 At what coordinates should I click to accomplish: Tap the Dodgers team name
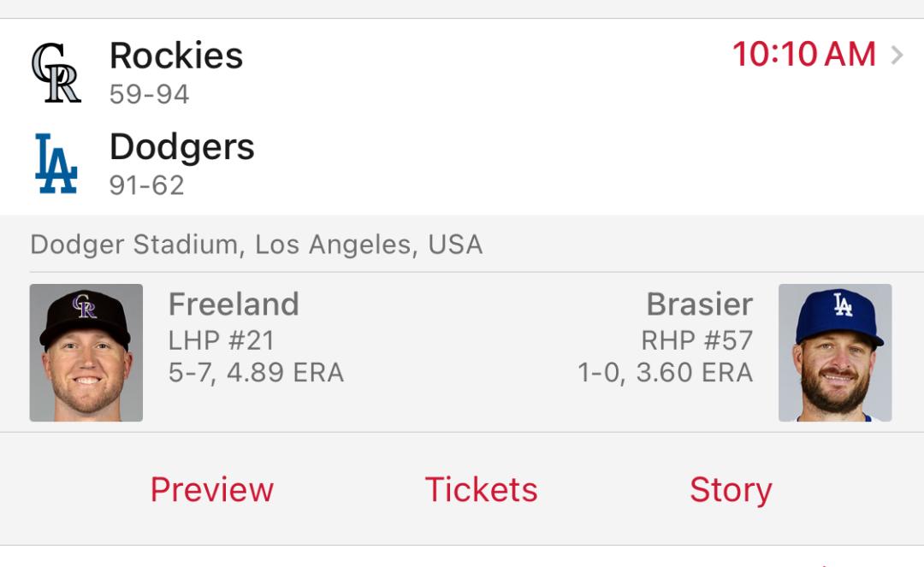pos(182,147)
